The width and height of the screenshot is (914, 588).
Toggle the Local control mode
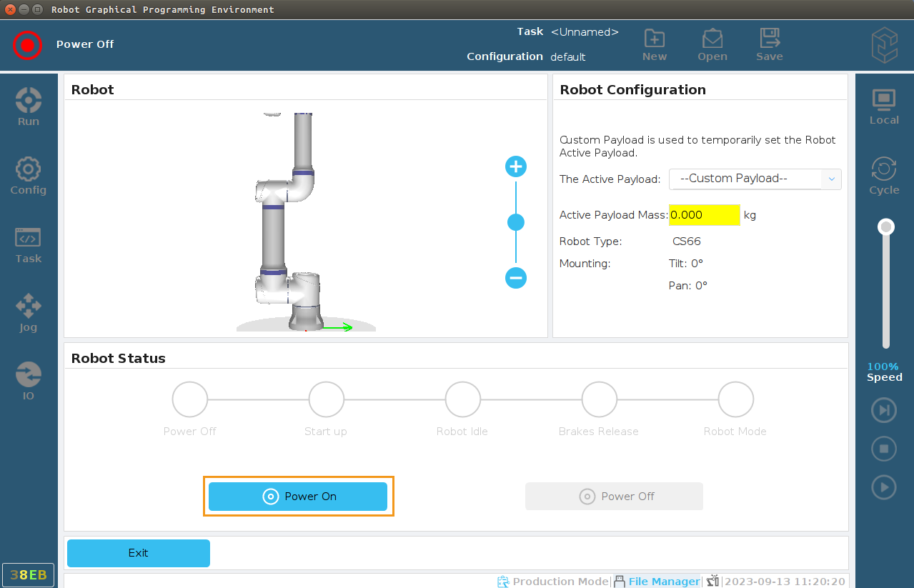[884, 106]
